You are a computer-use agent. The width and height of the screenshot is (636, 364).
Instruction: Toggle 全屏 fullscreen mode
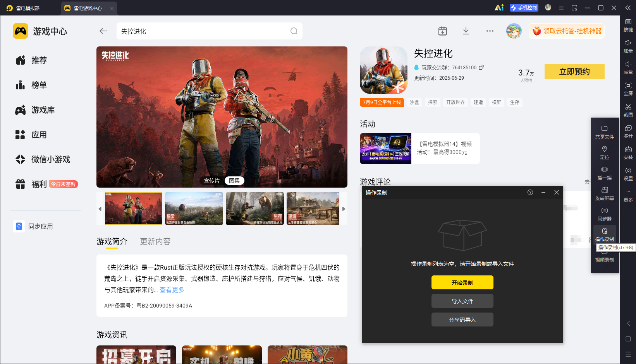(x=628, y=89)
